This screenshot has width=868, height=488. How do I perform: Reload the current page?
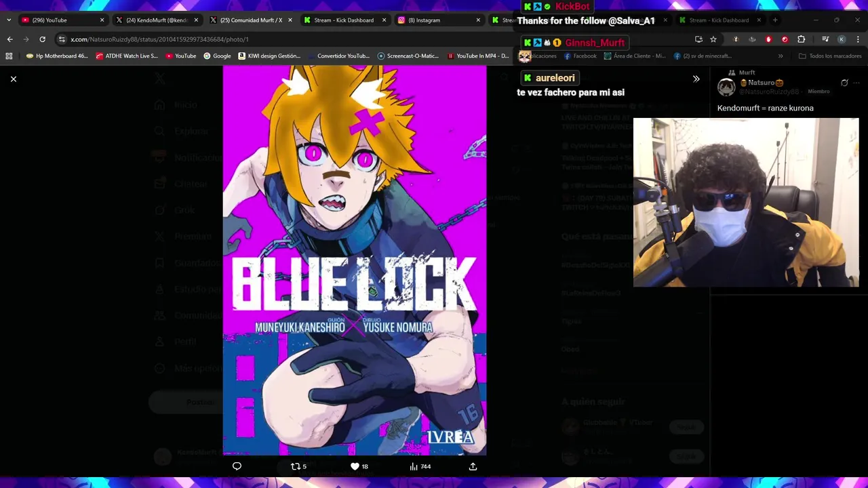point(42,39)
